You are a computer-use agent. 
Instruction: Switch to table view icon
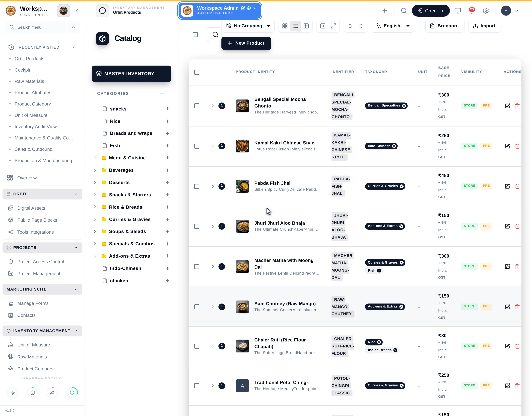(306, 26)
